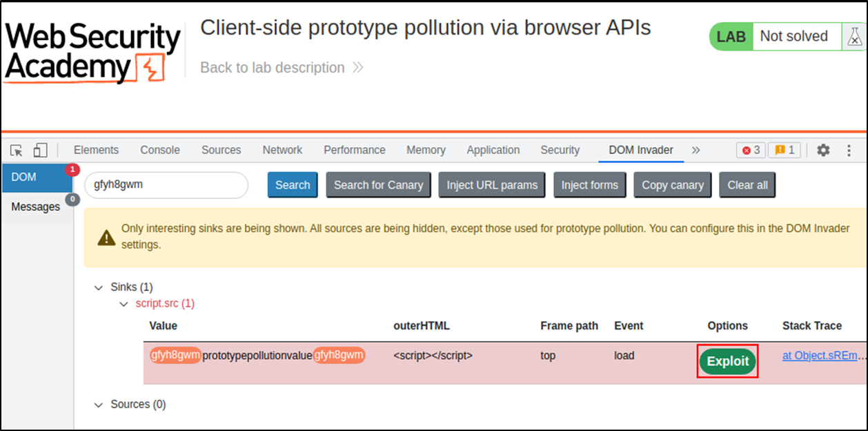Show more DevTools tabs chevron

click(x=696, y=150)
